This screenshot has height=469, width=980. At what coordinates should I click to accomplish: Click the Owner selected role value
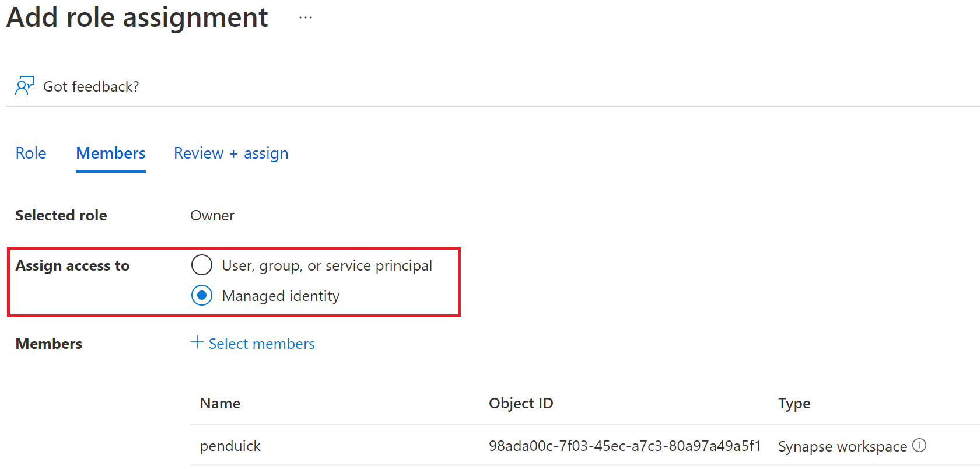click(212, 215)
